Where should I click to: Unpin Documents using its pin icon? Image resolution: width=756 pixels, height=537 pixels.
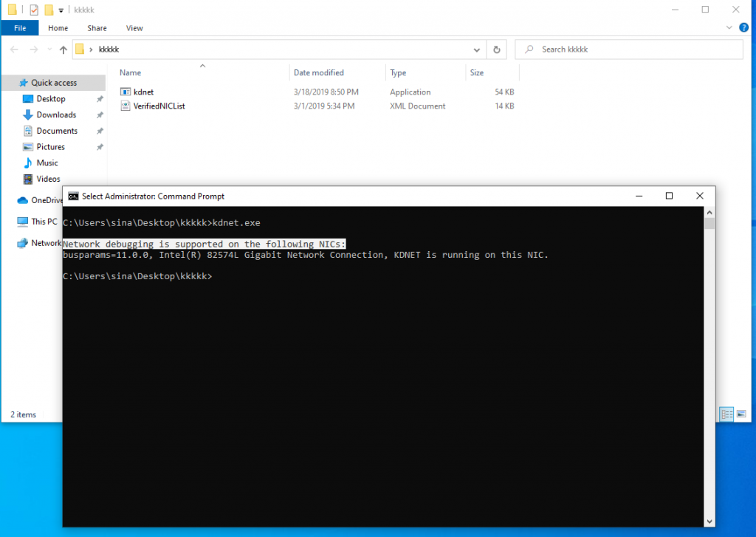(x=100, y=131)
